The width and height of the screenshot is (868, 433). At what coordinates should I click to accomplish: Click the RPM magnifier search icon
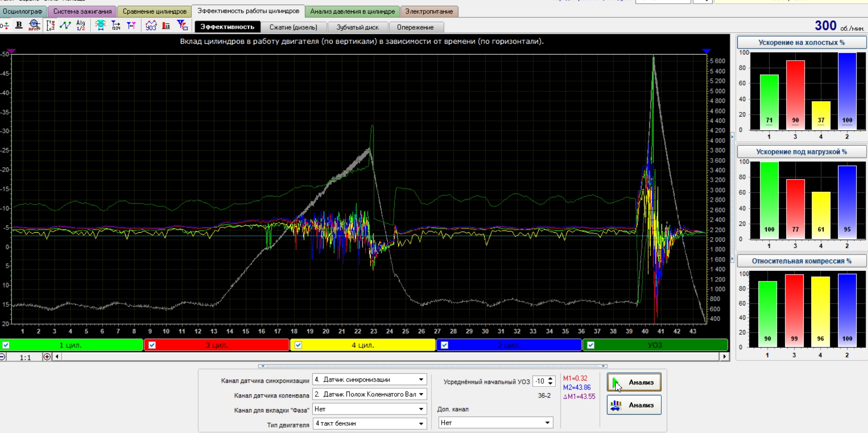(34, 25)
